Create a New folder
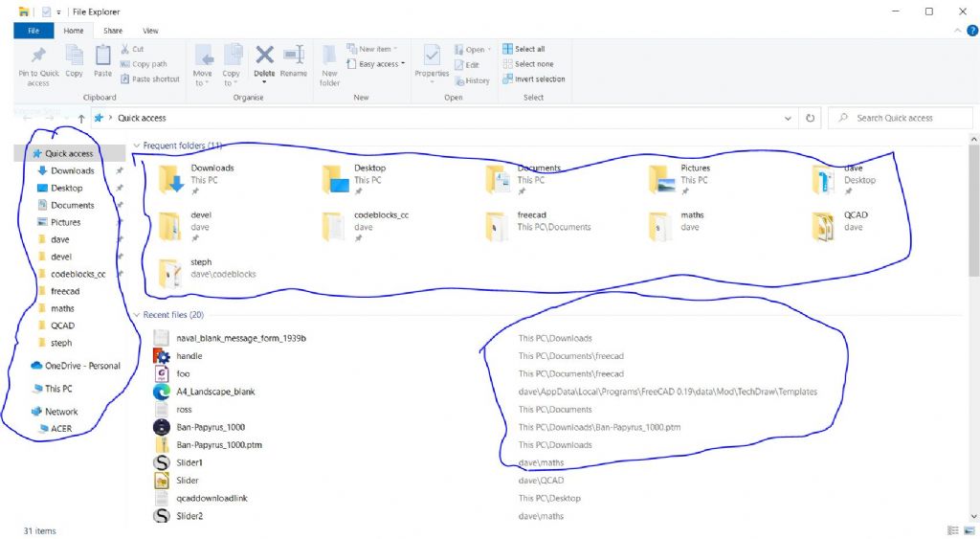The height and width of the screenshot is (539, 980). point(329,65)
